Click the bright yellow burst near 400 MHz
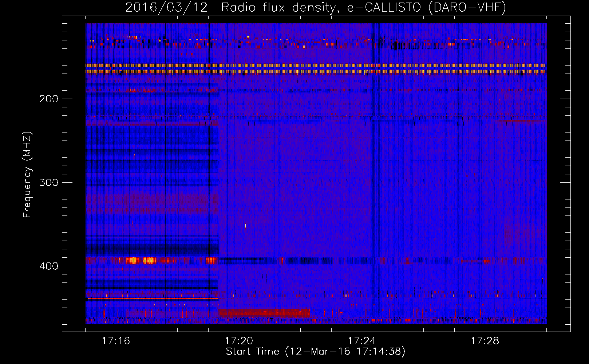The width and height of the screenshot is (589, 364). point(141,260)
